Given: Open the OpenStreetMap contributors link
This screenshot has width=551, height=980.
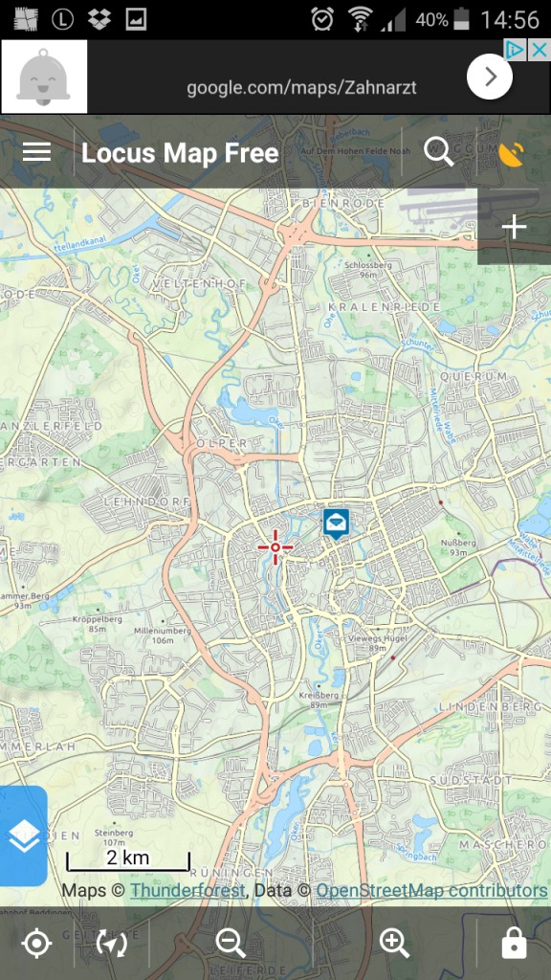Looking at the screenshot, I should [431, 890].
